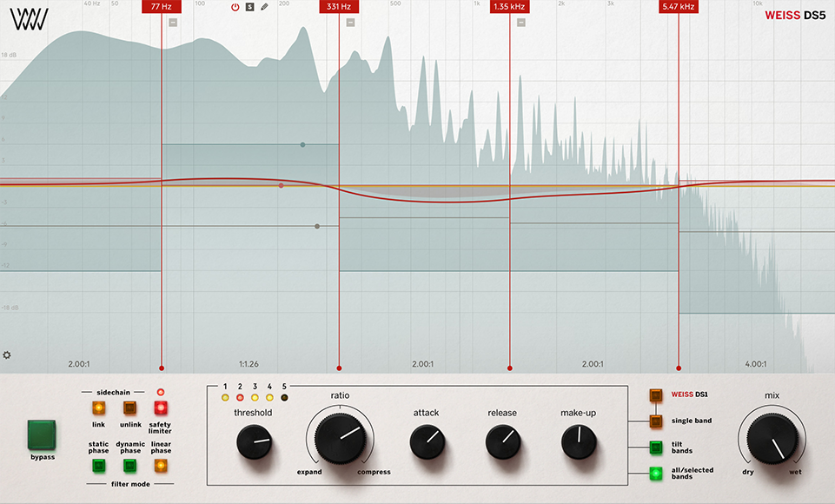
Task: Enable sidechain unlink button
Action: pos(129,408)
